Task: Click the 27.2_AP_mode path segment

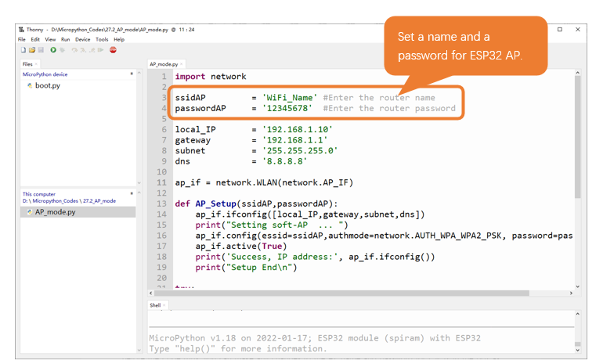Action: (x=99, y=200)
